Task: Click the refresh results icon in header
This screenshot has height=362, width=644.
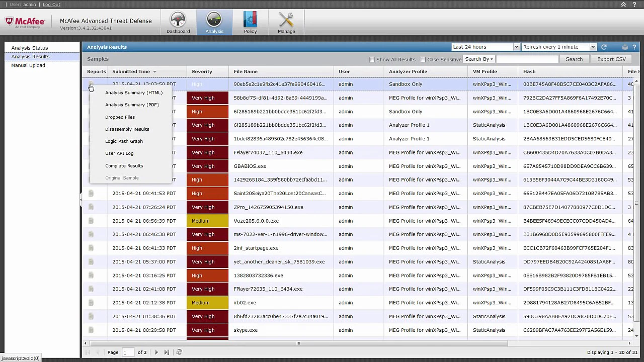Action: click(604, 47)
